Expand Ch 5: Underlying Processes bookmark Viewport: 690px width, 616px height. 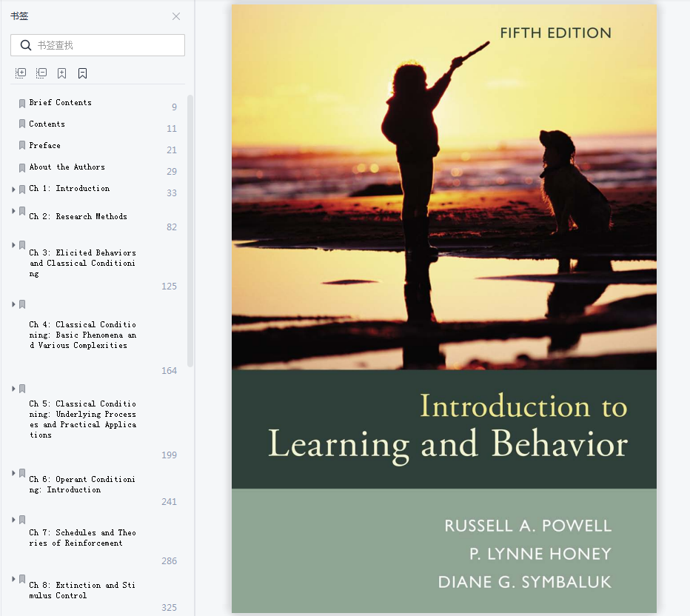click(x=13, y=389)
